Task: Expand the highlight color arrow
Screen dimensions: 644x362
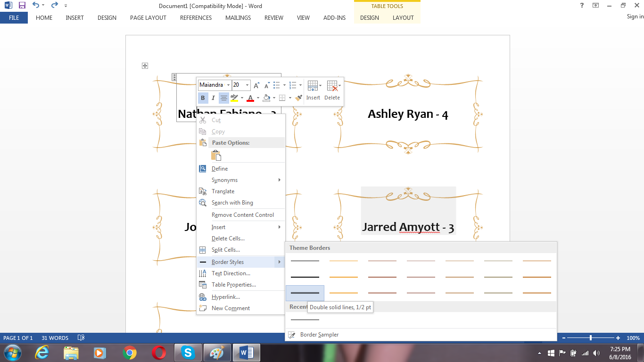Action: click(x=242, y=98)
